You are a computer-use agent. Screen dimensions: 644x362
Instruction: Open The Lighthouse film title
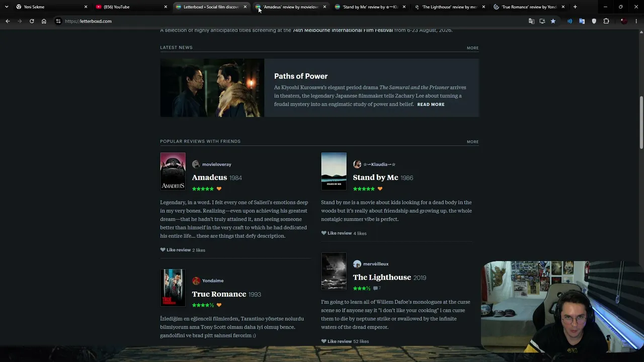coord(382,277)
